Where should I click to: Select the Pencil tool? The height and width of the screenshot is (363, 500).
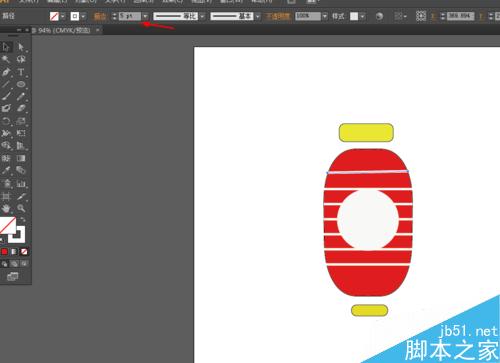tap(21, 97)
